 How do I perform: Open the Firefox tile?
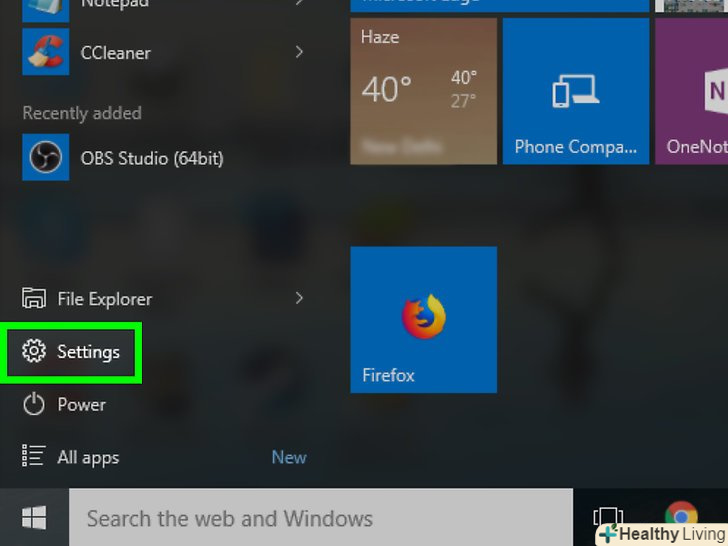pos(423,319)
